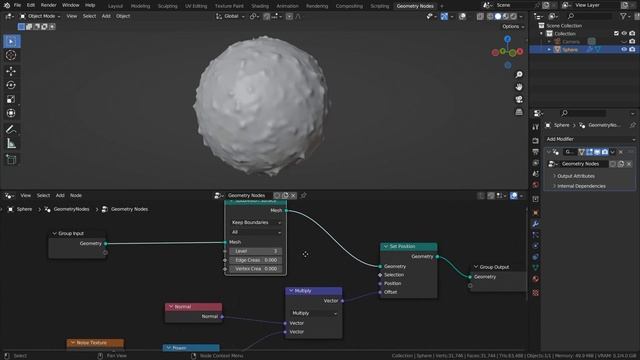Open the Multiply operation dropdown
This screenshot has height=360, width=640.
(x=314, y=313)
